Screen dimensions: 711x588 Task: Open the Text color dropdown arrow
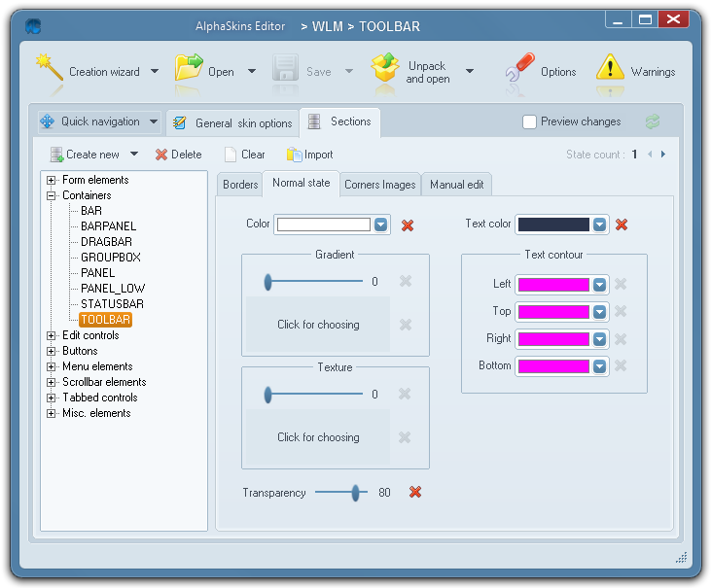coord(599,225)
